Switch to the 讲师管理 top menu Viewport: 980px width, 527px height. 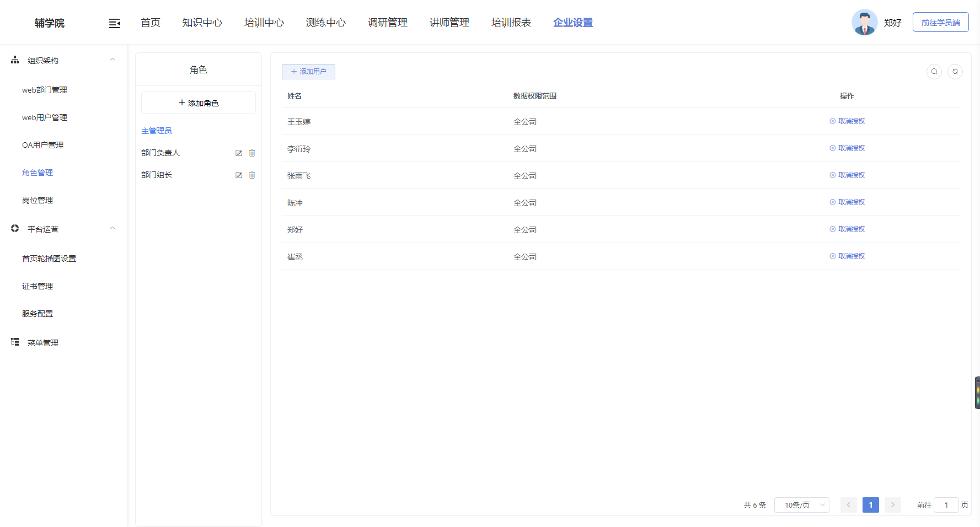[449, 23]
